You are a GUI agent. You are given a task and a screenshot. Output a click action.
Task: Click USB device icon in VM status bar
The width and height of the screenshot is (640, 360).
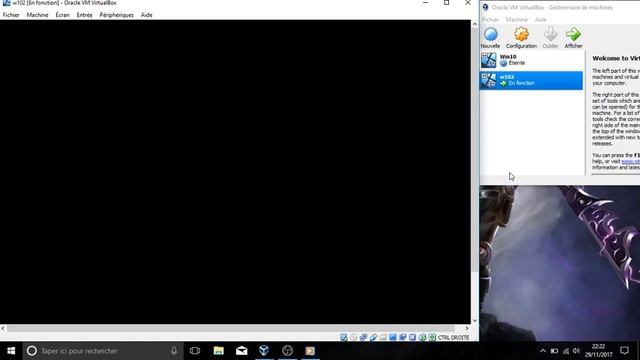click(373, 337)
